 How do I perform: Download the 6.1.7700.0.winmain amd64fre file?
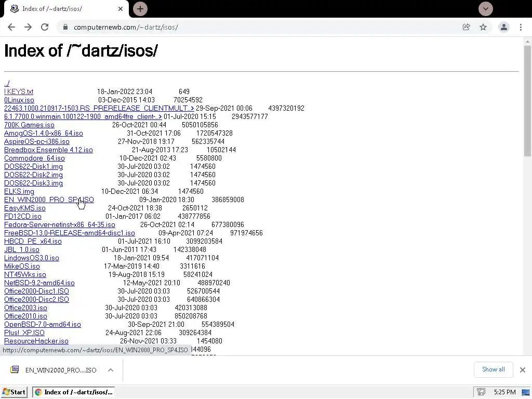tap(83, 117)
